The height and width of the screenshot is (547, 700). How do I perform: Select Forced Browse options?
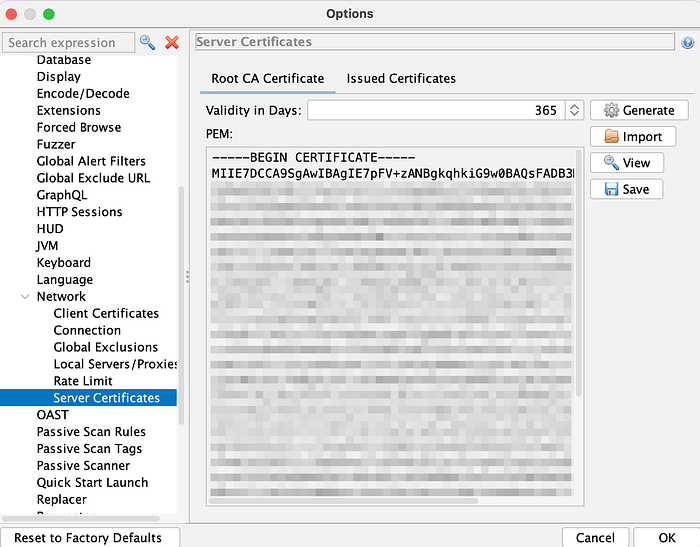(79, 128)
